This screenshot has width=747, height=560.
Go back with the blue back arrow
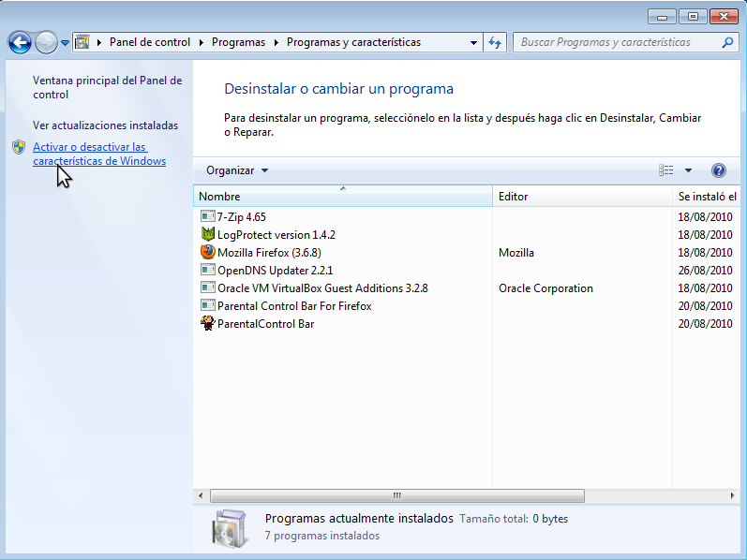[x=20, y=43]
